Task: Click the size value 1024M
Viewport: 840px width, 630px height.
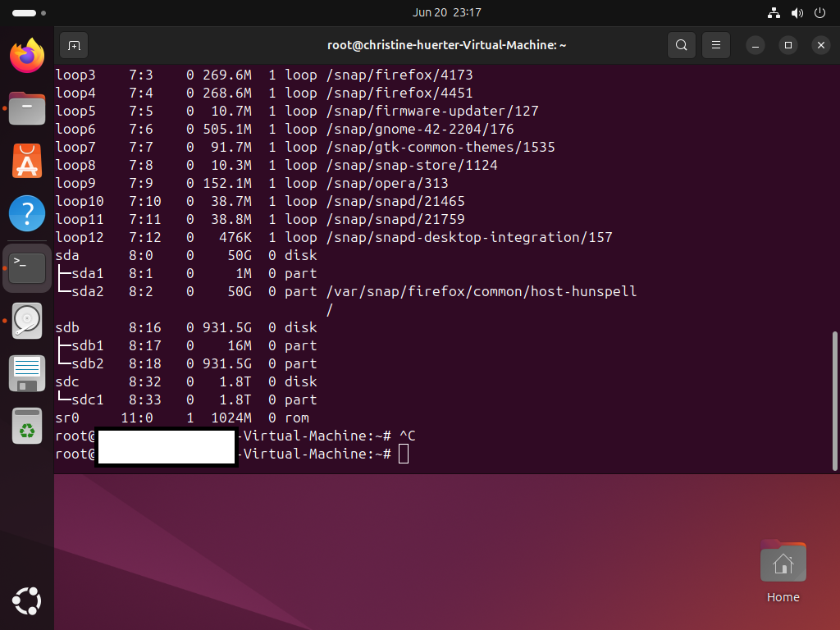Action: click(231, 418)
